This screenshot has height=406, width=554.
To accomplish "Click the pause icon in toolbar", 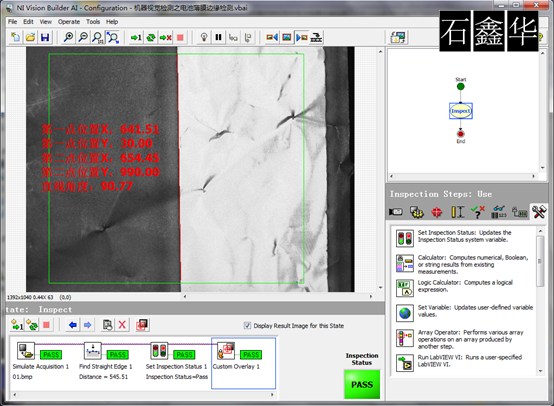I will point(219,37).
